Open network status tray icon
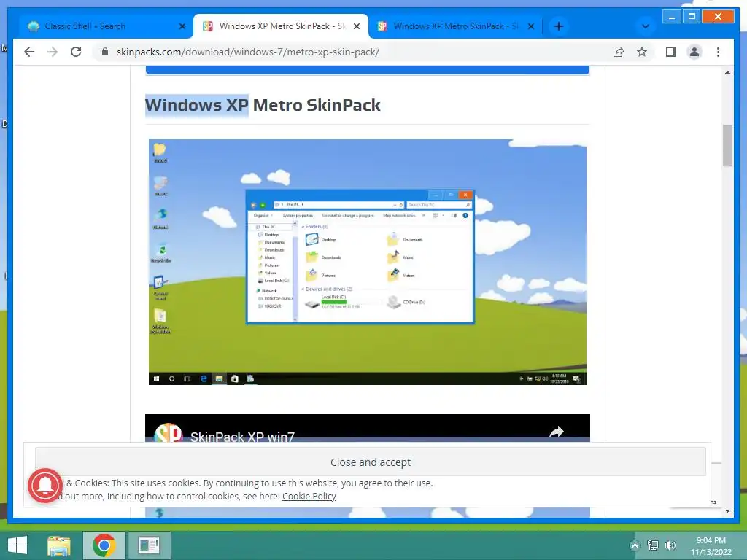Image resolution: width=747 pixels, height=560 pixels. tap(652, 545)
